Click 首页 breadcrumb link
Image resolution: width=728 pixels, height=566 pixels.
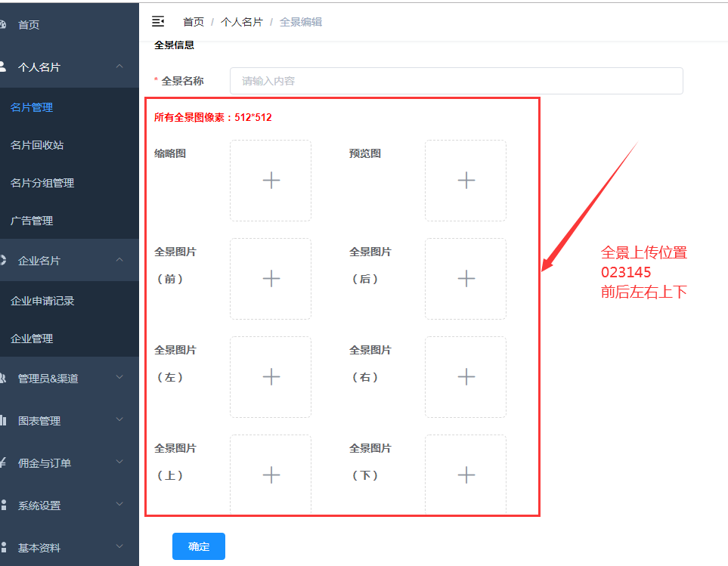click(x=194, y=22)
